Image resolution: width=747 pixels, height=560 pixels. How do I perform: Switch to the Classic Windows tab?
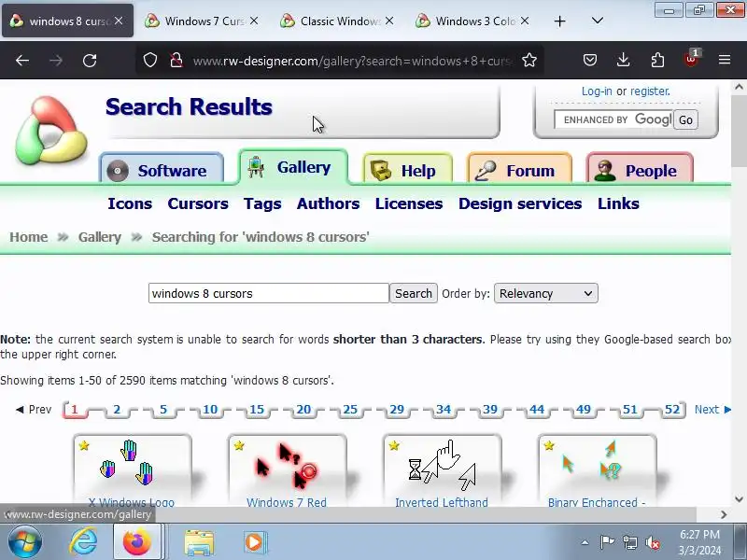pyautogui.click(x=338, y=21)
